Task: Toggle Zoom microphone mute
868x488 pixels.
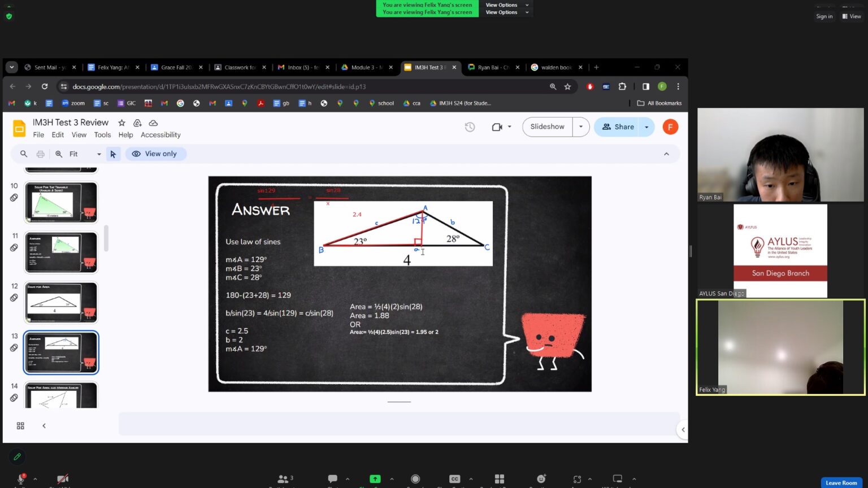Action: pyautogui.click(x=21, y=479)
